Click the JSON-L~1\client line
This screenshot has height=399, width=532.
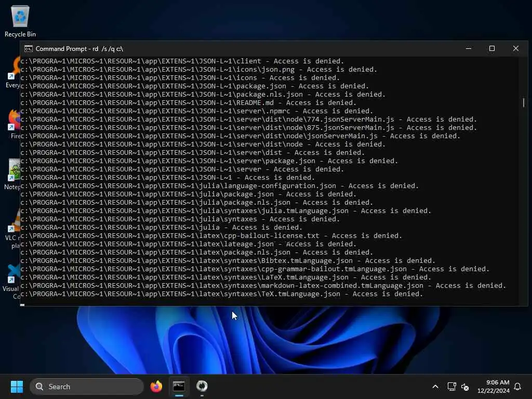182,61
